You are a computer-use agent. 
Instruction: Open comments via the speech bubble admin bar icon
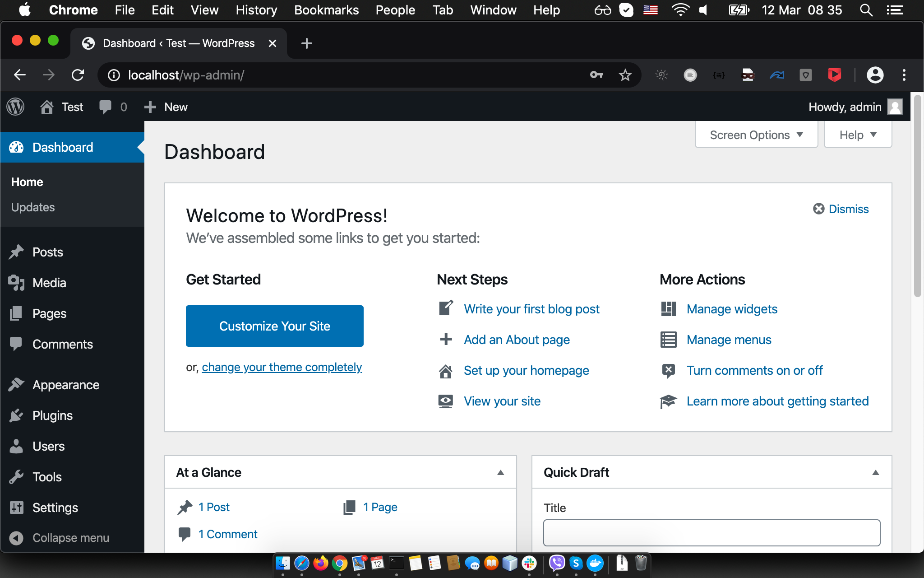pyautogui.click(x=105, y=107)
